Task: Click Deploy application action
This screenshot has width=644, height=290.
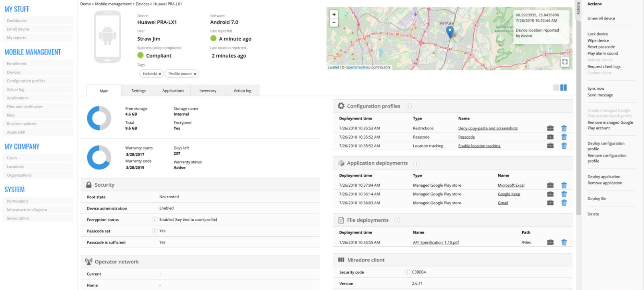Action: (x=604, y=177)
